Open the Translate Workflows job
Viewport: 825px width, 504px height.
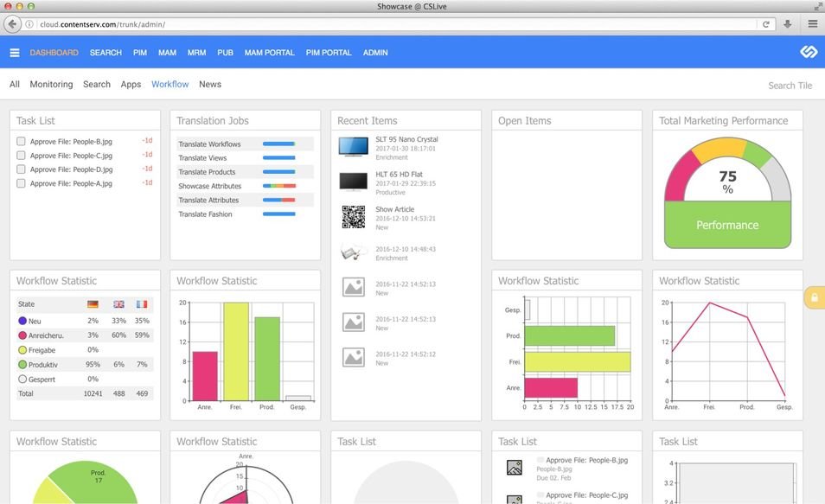click(209, 144)
